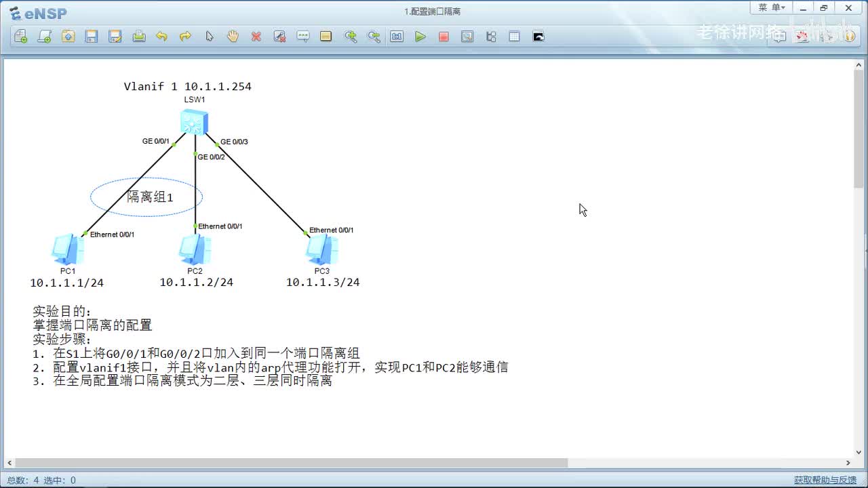Click the 实验目的 heading text

(62, 311)
